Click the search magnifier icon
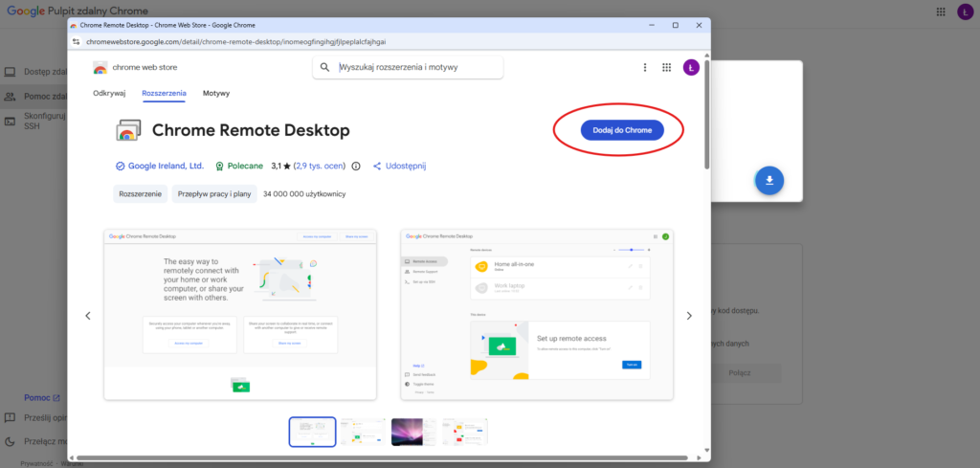Viewport: 980px width, 468px height. point(324,68)
